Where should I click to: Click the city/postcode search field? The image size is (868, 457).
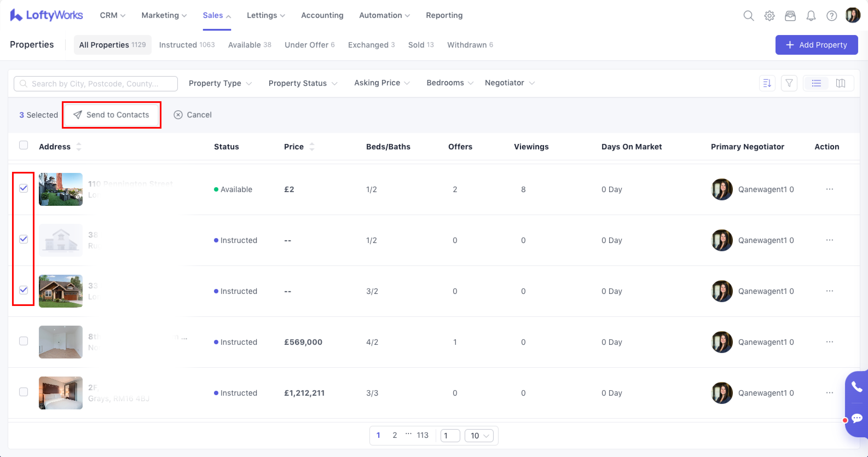[96, 83]
